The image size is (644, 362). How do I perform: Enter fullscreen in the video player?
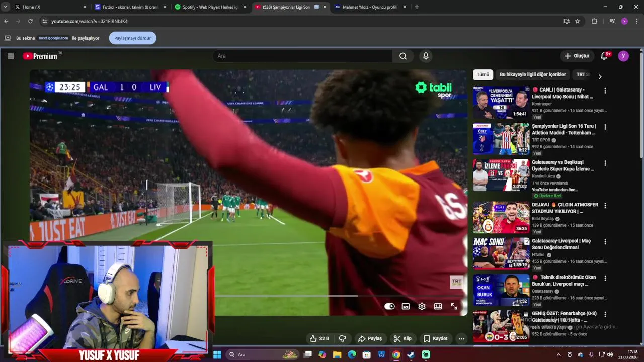[x=454, y=306]
